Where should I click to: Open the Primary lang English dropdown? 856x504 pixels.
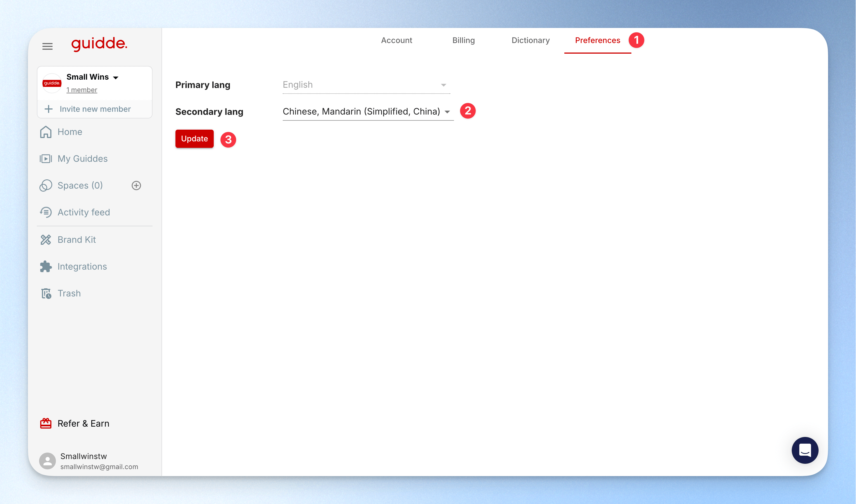tap(367, 85)
